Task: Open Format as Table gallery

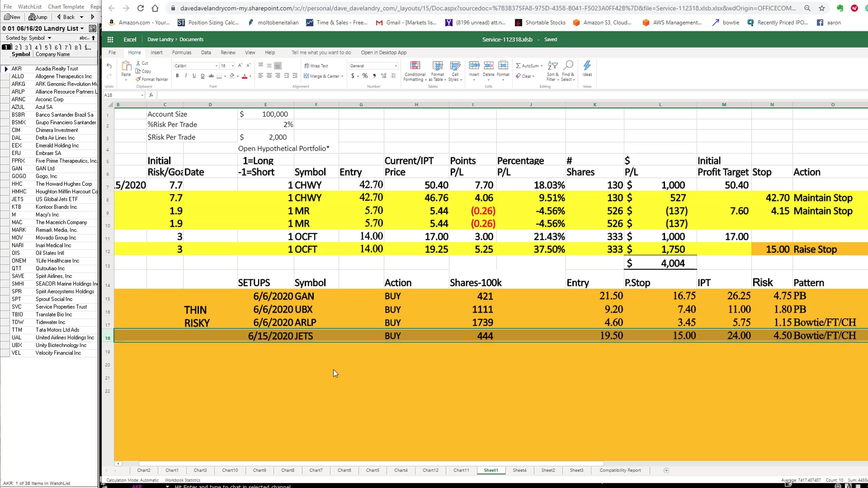Action: 438,71
